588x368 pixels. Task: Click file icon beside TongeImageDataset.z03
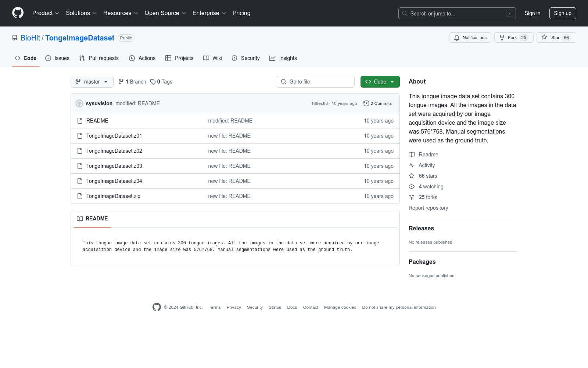pos(80,166)
